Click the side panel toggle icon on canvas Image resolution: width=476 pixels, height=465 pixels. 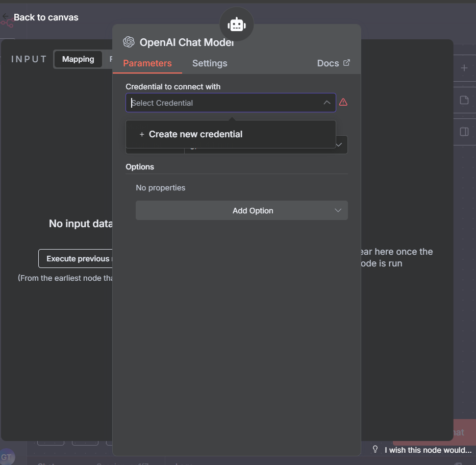pos(464,132)
